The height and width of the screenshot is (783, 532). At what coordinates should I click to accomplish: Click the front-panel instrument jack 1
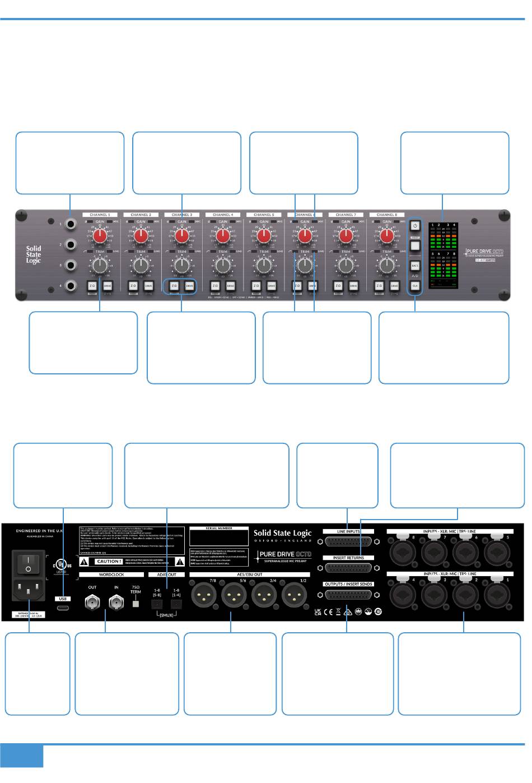[71, 224]
